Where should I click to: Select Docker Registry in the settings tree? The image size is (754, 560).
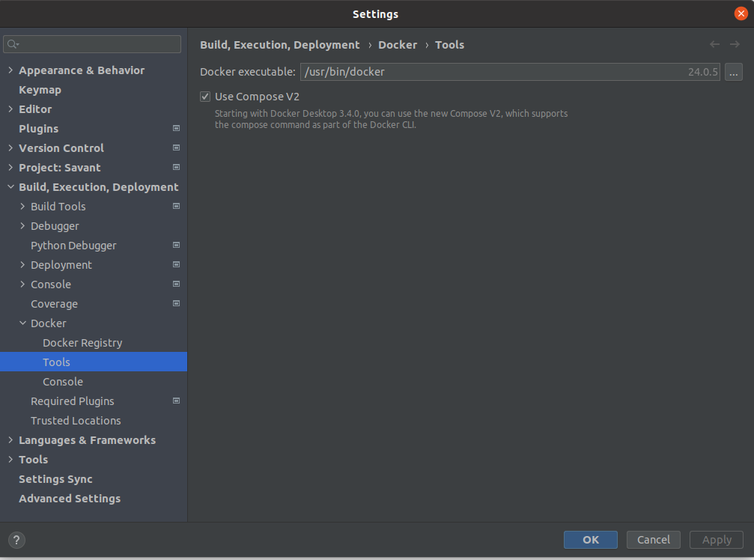[x=82, y=343]
